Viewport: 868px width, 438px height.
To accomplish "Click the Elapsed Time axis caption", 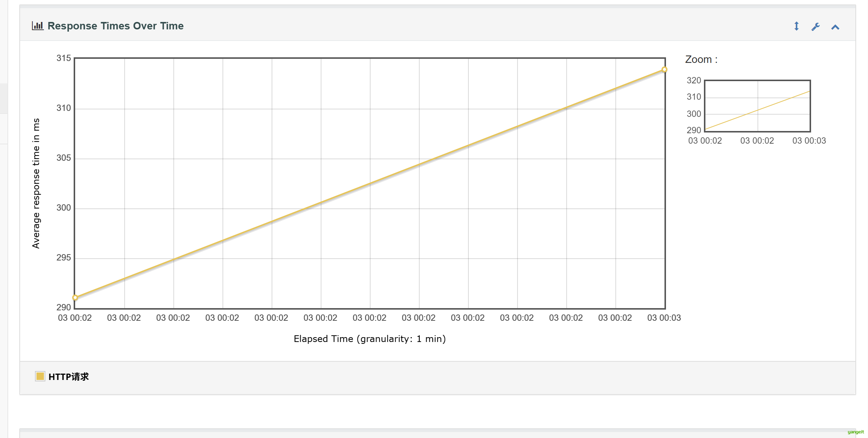I will (370, 339).
